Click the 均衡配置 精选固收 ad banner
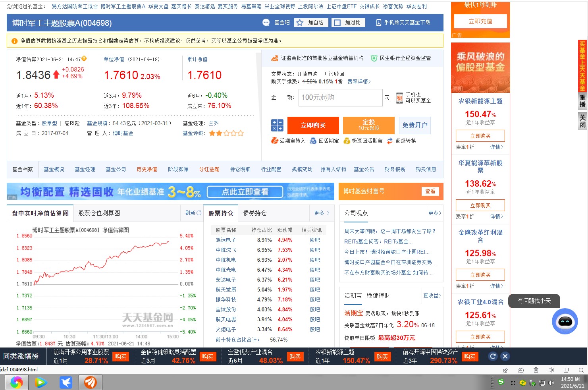This screenshot has height=390, width=588. tap(170, 191)
